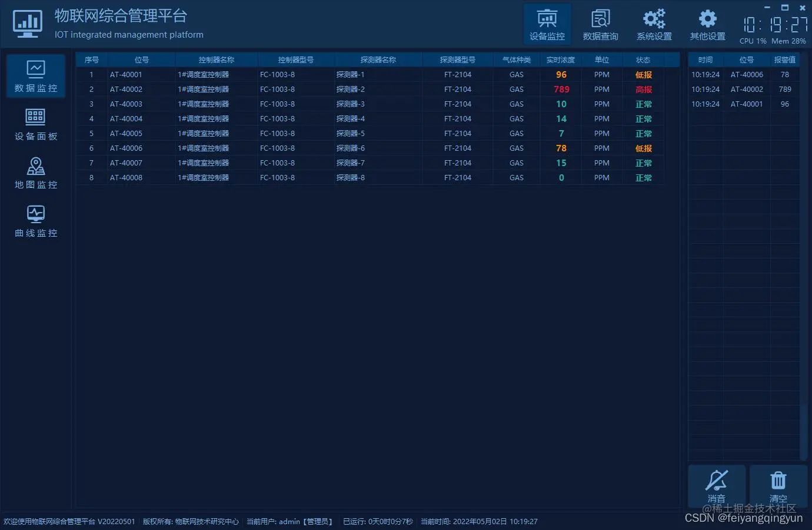The height and width of the screenshot is (530, 812).
Task: Click the 时间 header in alarm list
Action: click(x=705, y=60)
